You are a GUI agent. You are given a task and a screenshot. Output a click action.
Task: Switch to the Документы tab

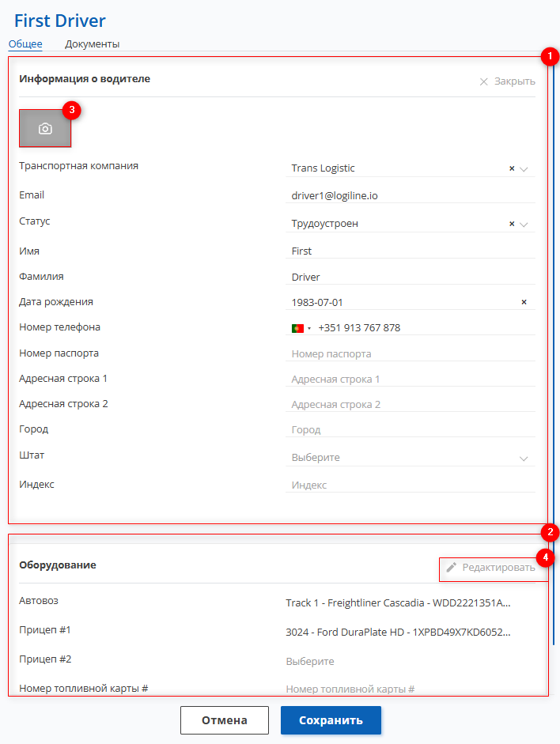pos(92,44)
